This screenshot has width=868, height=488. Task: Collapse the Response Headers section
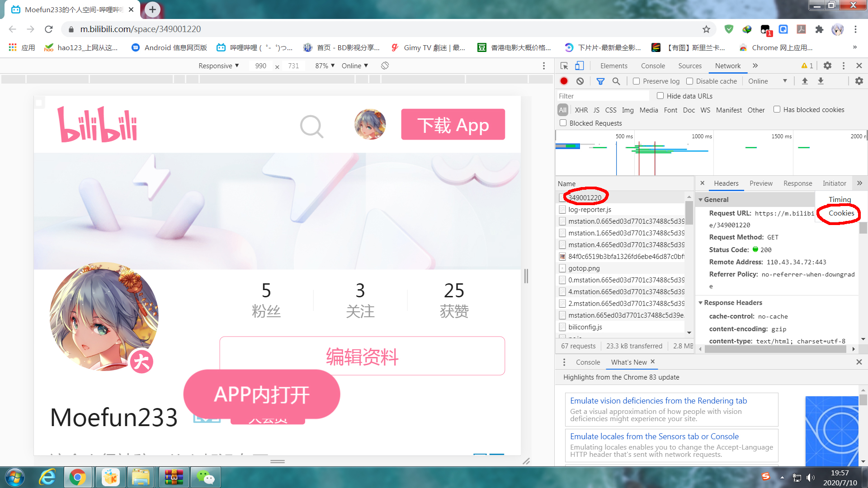click(701, 303)
